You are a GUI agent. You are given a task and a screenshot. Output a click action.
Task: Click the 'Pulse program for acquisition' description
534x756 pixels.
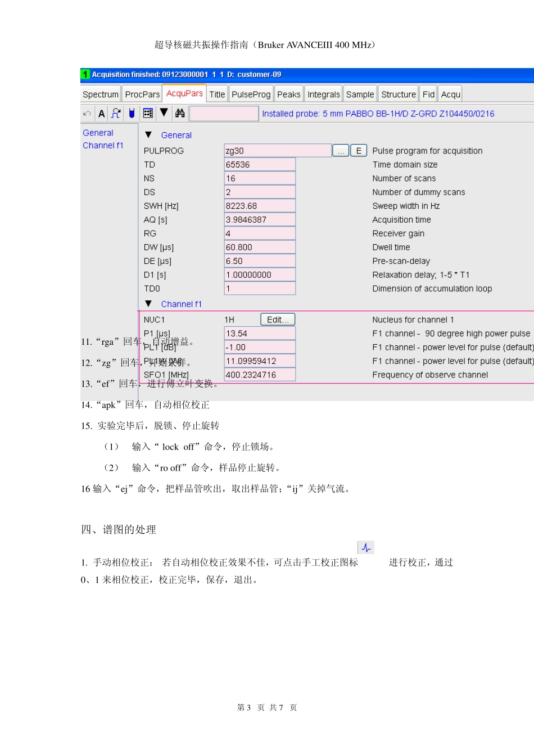point(427,151)
